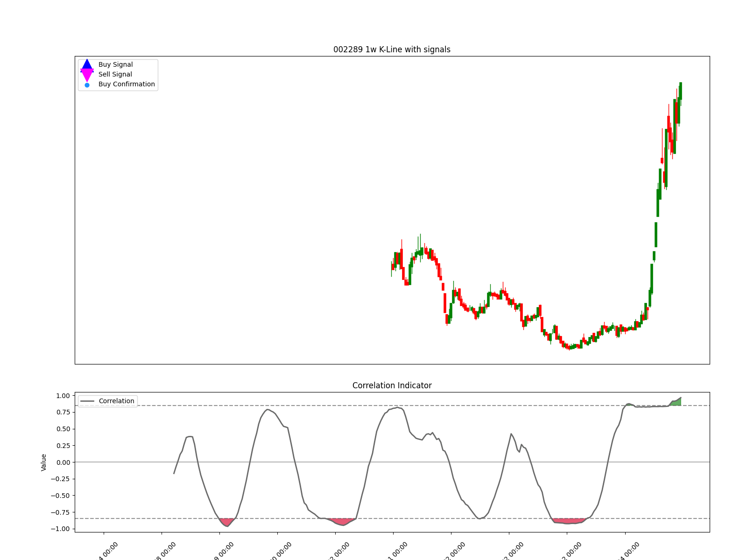The image size is (747, 560).
Task: Click the 0.00 y-axis tick label
Action: [63, 462]
